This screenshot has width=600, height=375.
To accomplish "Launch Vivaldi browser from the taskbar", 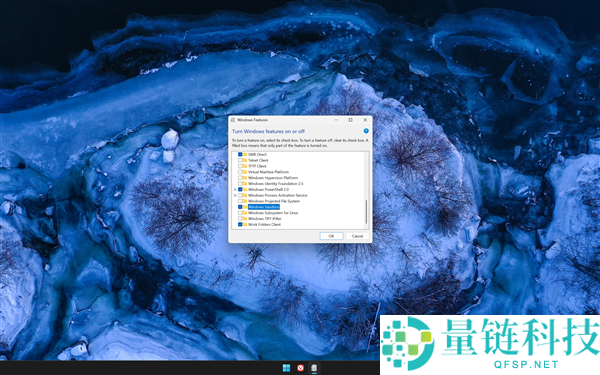I will (x=300, y=368).
